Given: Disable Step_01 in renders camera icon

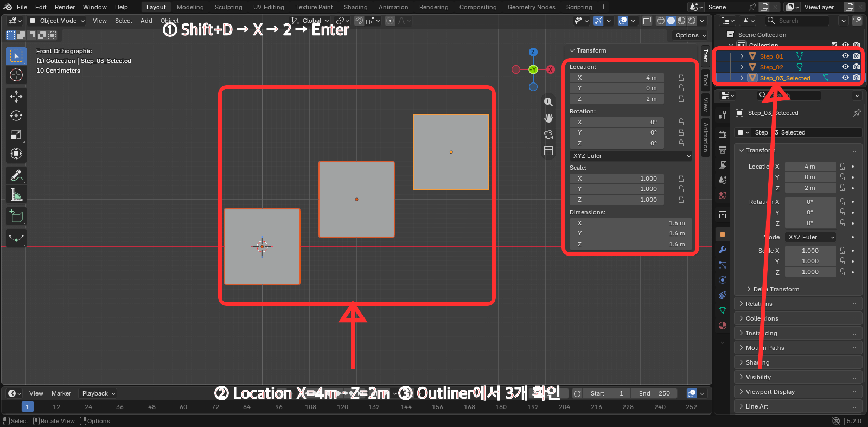Looking at the screenshot, I should coord(856,56).
